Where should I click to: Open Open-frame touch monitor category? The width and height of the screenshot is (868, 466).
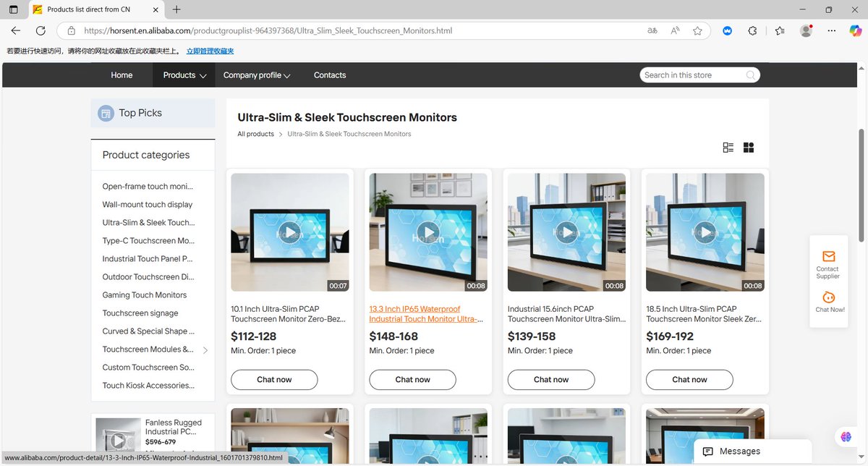(148, 187)
